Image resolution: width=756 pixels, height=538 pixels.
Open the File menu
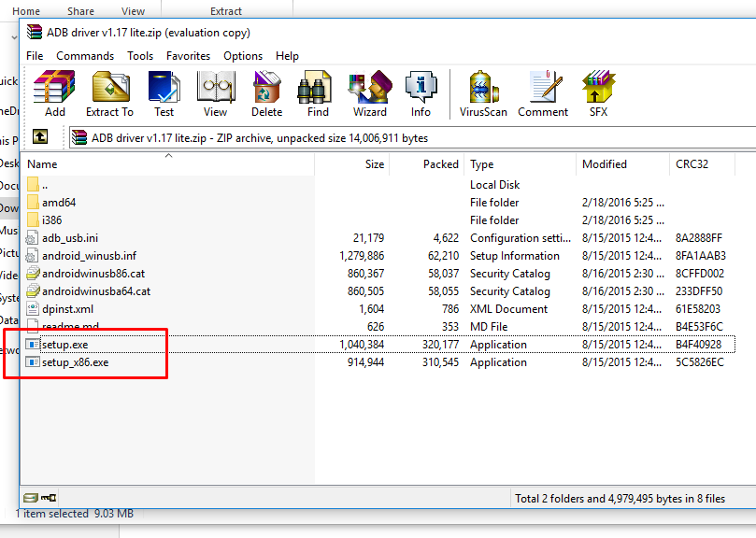35,56
